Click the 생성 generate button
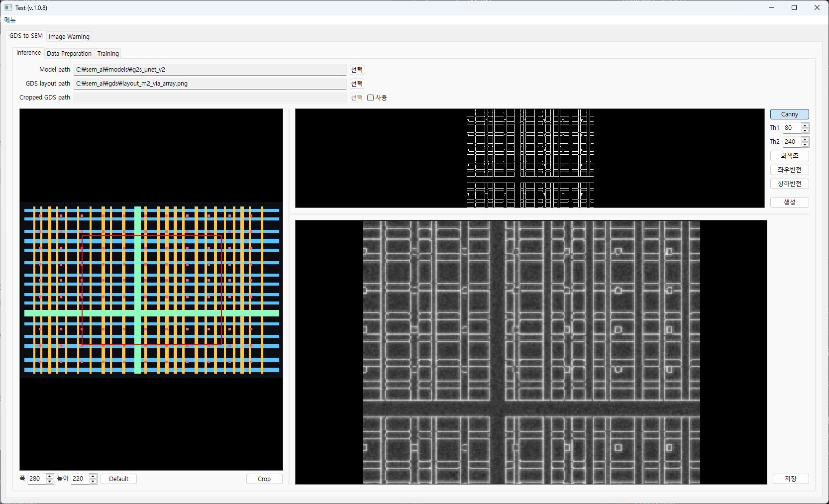 pyautogui.click(x=789, y=202)
